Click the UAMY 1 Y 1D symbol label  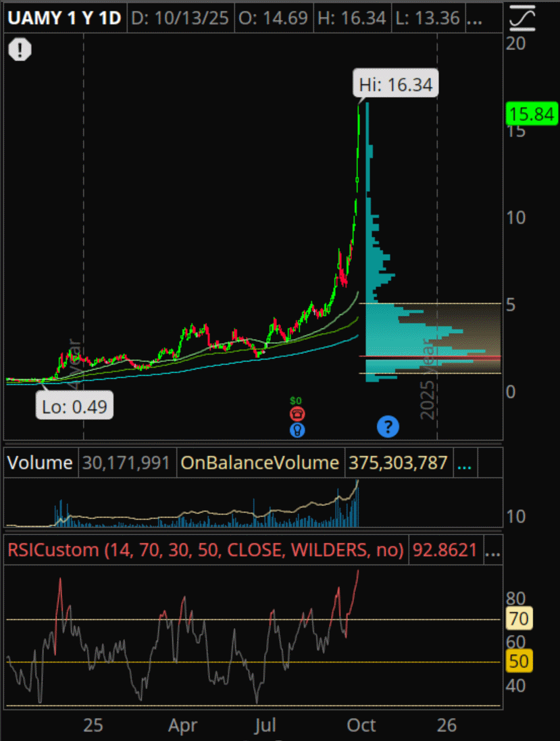pos(65,18)
